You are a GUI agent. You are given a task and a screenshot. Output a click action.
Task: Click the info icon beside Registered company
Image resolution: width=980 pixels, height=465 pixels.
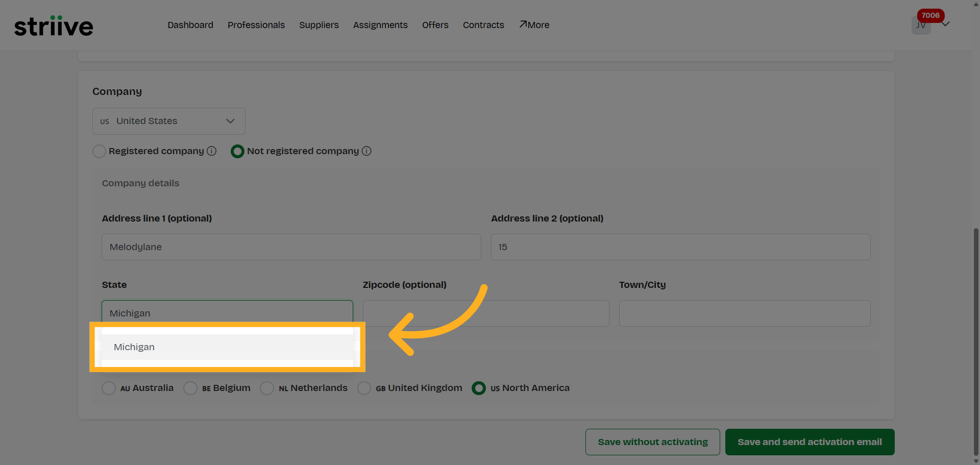tap(212, 151)
